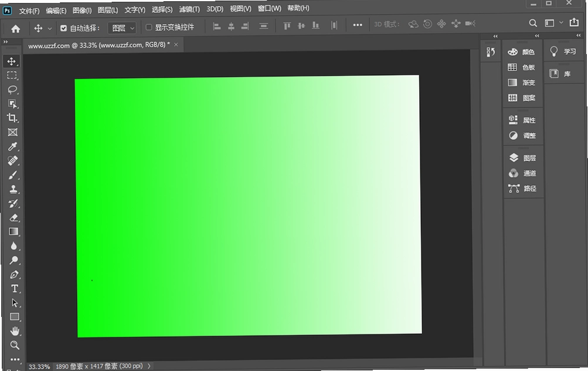Select the Blur tool

[14, 246]
